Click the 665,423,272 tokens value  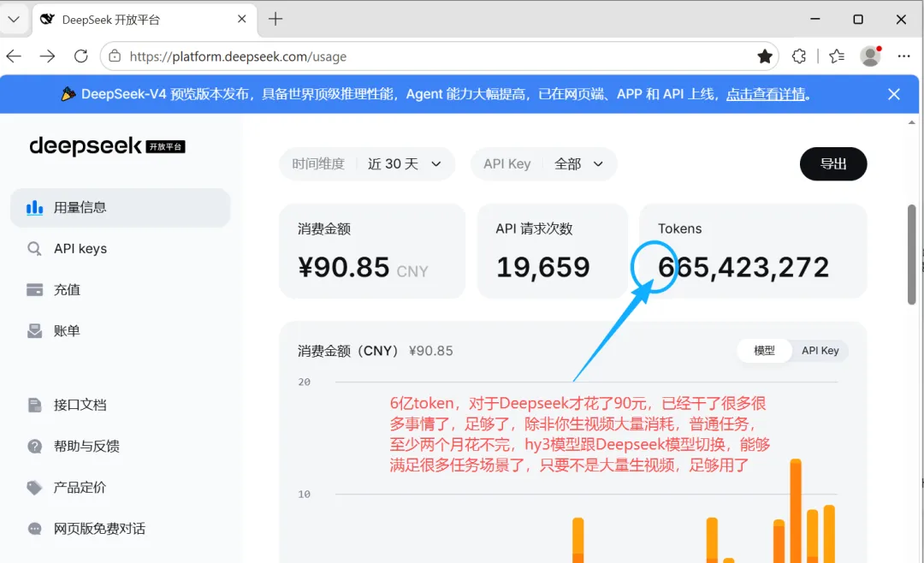pos(743,268)
